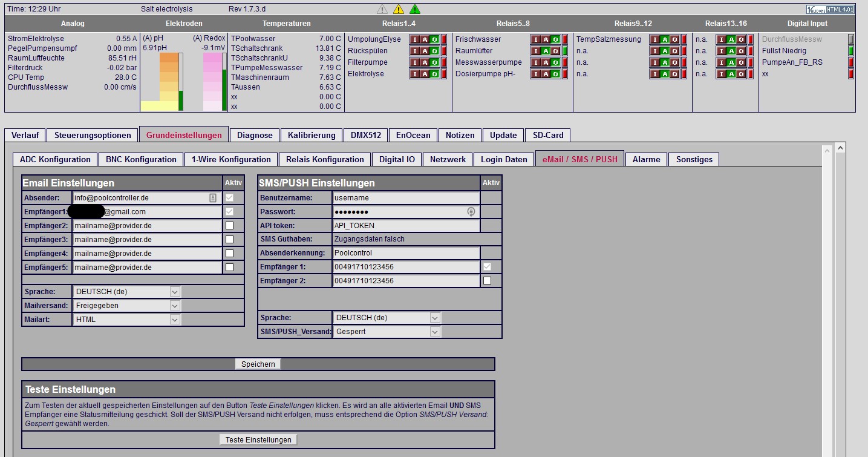Click the API token input field
This screenshot has width=868, height=457.
click(406, 226)
